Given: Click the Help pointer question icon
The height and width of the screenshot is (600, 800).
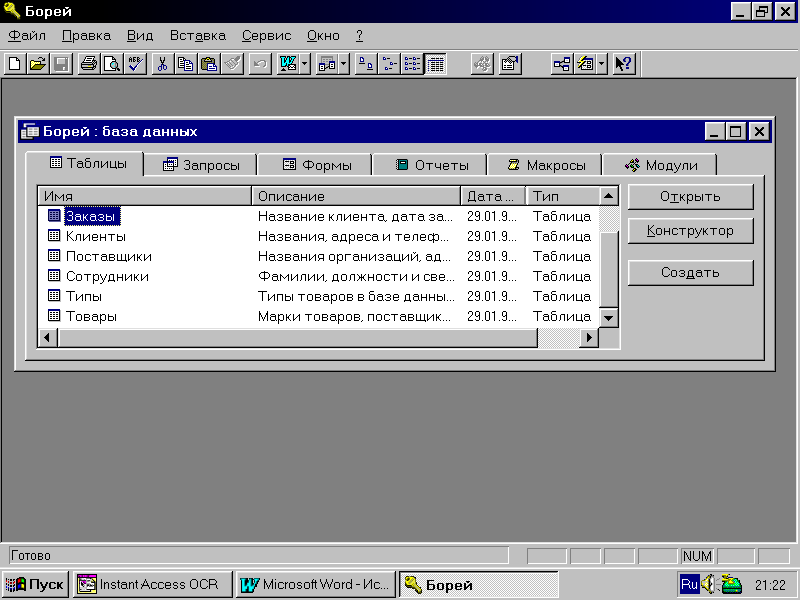Looking at the screenshot, I should [x=623, y=64].
